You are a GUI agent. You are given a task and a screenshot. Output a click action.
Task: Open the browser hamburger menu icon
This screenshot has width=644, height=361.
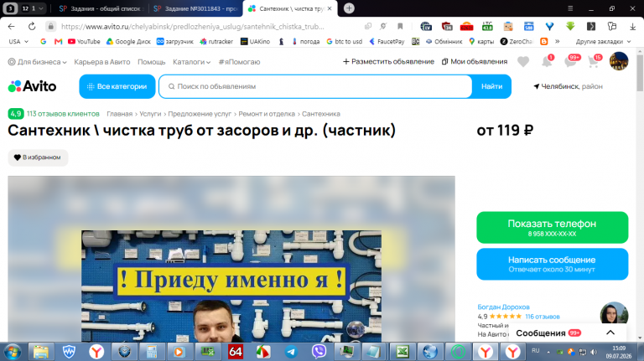tap(570, 8)
